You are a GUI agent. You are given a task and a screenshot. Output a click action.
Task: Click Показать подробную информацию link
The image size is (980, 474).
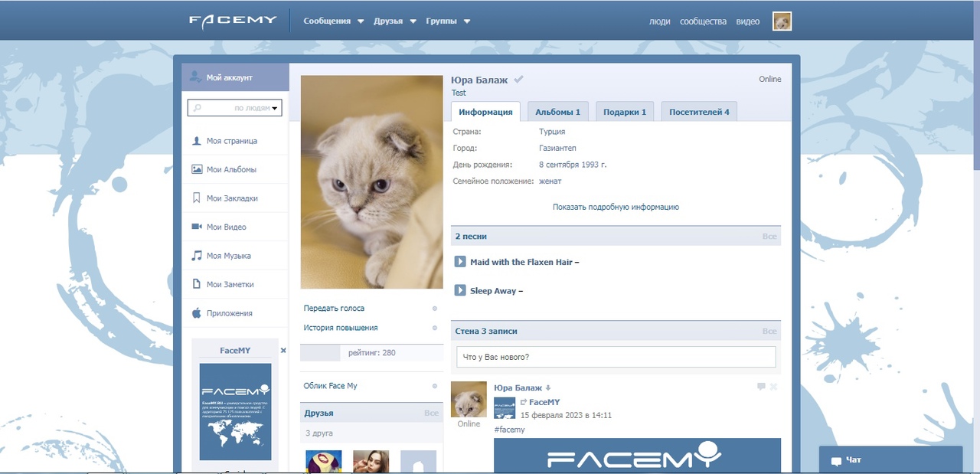click(x=616, y=207)
